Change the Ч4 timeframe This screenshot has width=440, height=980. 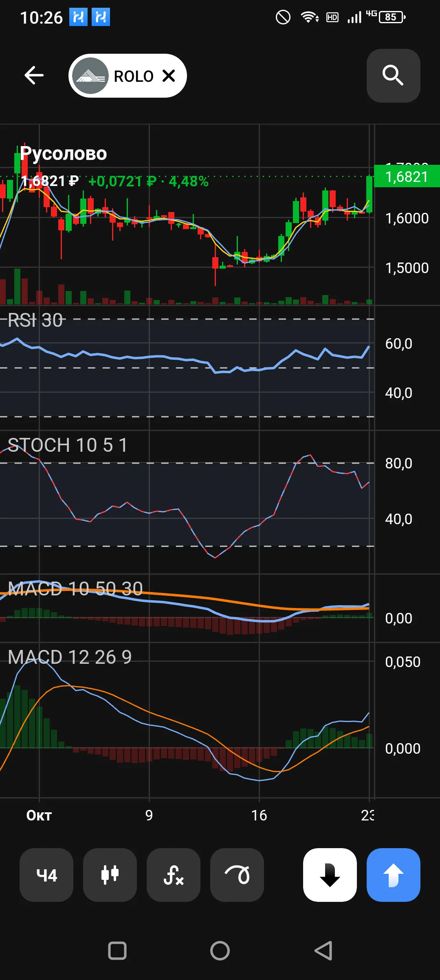(x=46, y=875)
